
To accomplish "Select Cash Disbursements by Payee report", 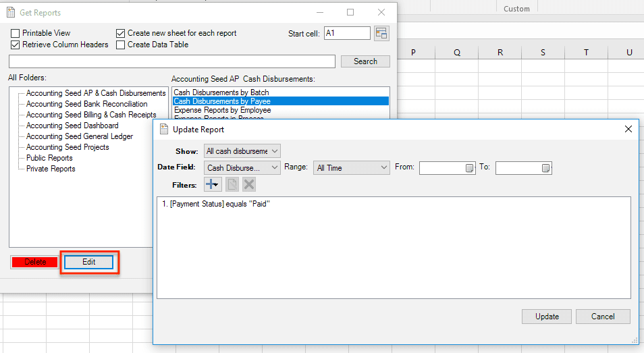I will coord(281,101).
